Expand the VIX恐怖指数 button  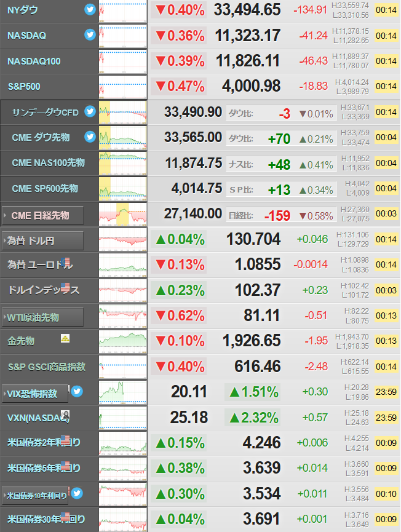35,394
